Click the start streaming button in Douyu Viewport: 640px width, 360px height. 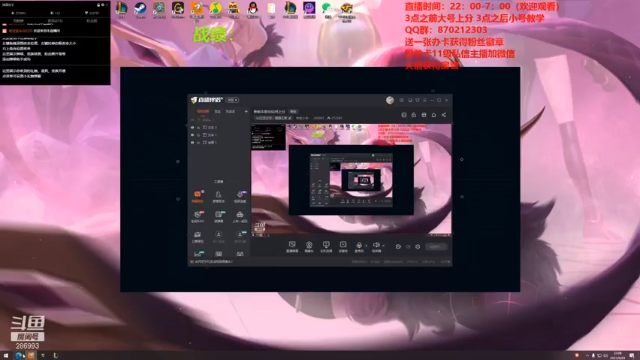coord(436,247)
